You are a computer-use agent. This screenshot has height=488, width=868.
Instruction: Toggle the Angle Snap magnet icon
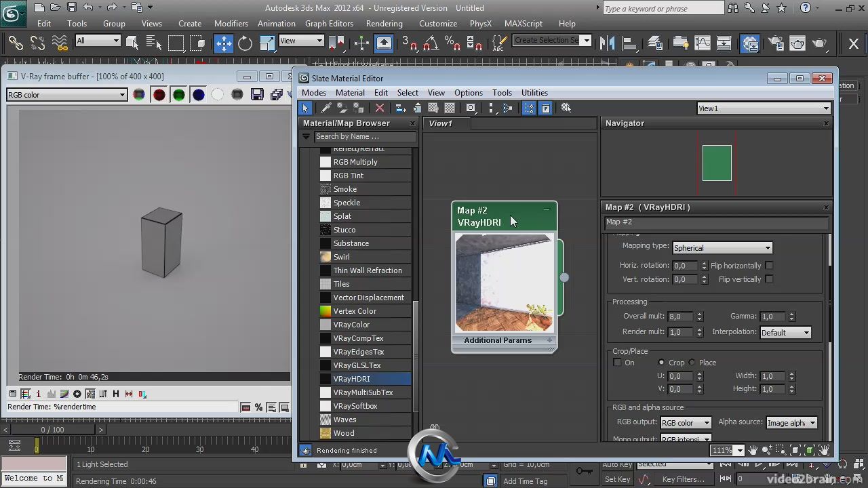click(x=431, y=43)
